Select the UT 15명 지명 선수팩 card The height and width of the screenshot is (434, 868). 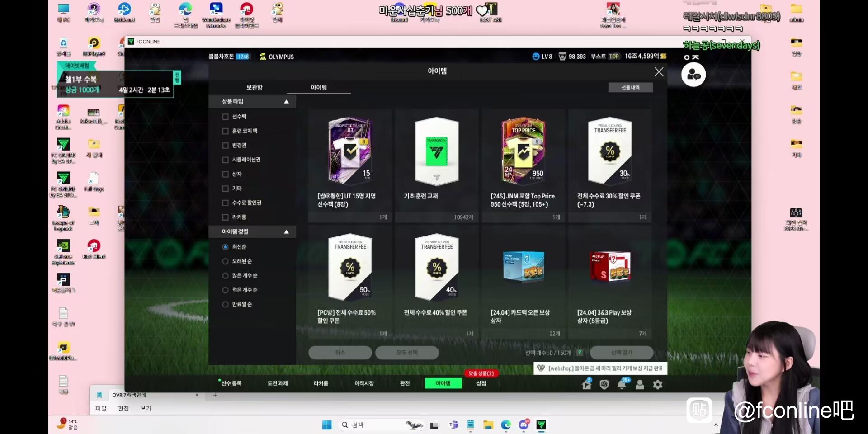pos(349,165)
